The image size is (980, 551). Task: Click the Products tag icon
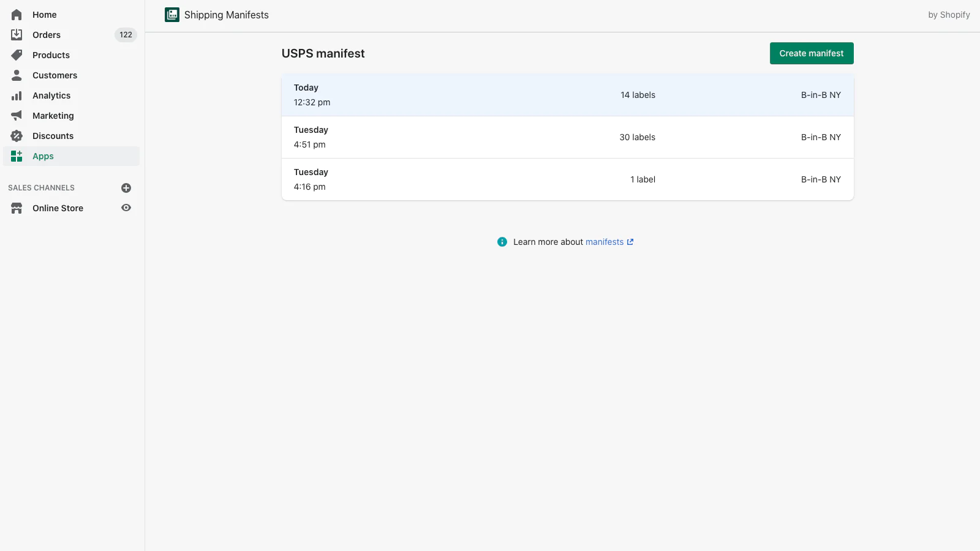(x=17, y=55)
